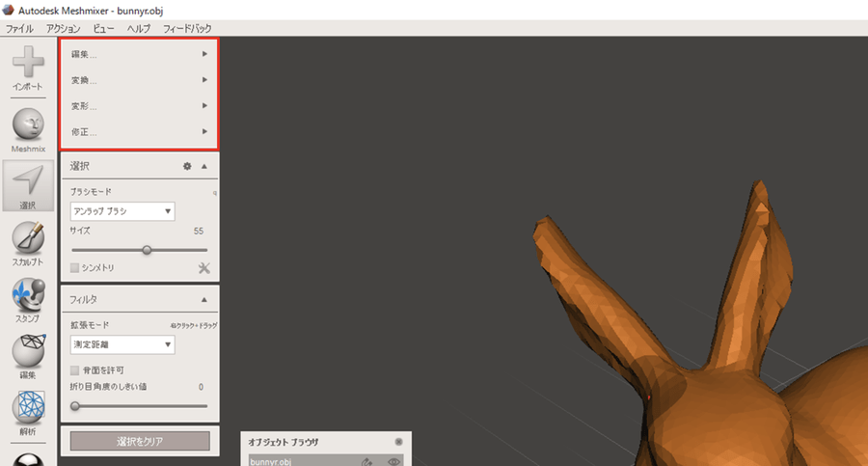Click the crease angle threshold slider handle
The height and width of the screenshot is (466, 868).
tap(75, 406)
